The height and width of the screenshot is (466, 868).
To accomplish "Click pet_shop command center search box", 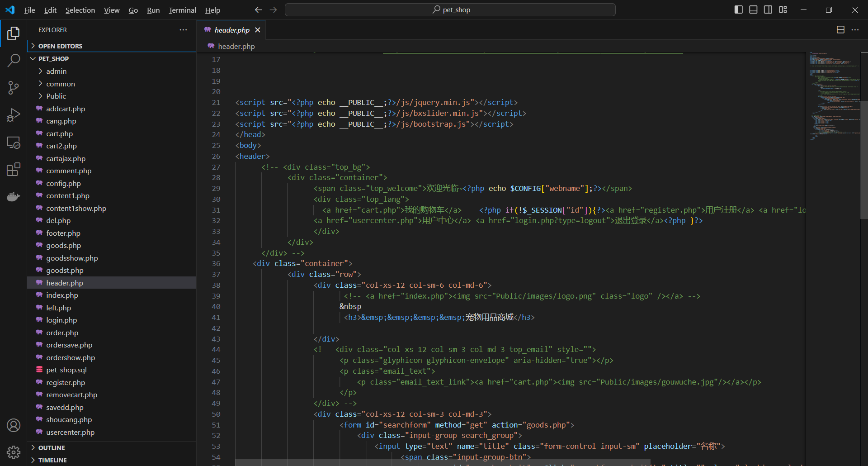I will tap(450, 10).
